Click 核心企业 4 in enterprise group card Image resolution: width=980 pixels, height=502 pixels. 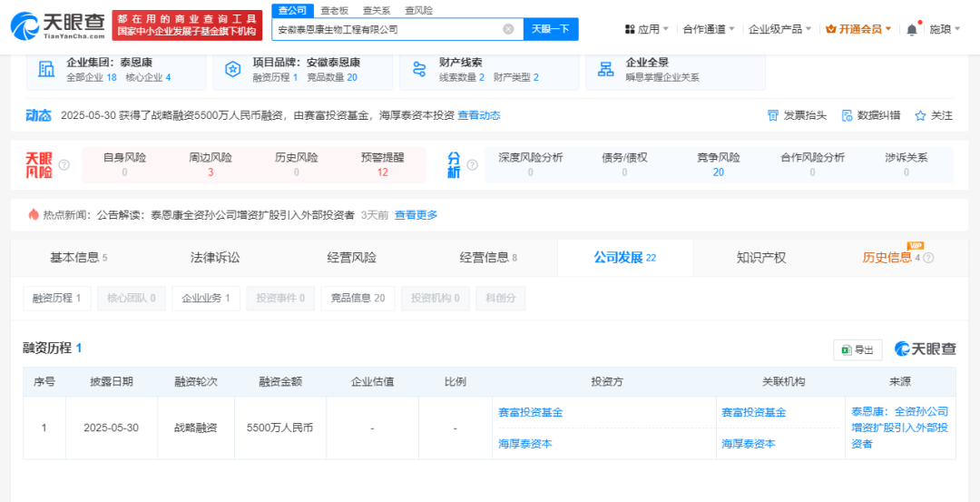[148, 77]
